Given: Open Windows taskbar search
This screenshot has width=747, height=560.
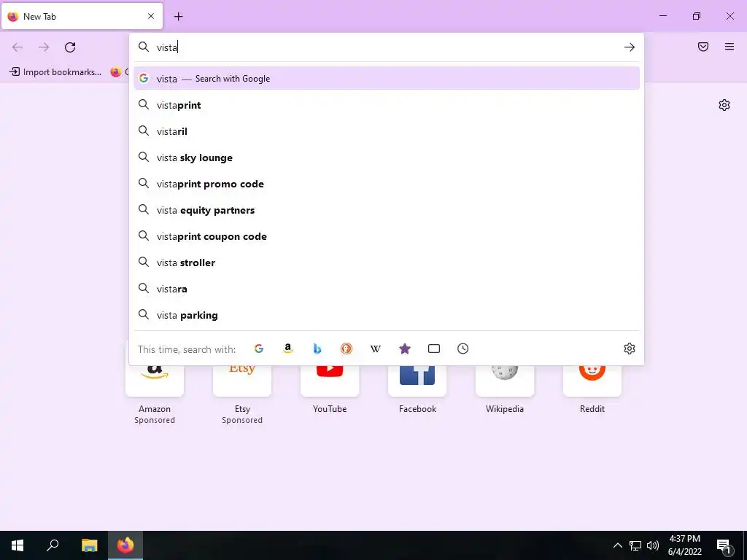Looking at the screenshot, I should [x=53, y=545].
